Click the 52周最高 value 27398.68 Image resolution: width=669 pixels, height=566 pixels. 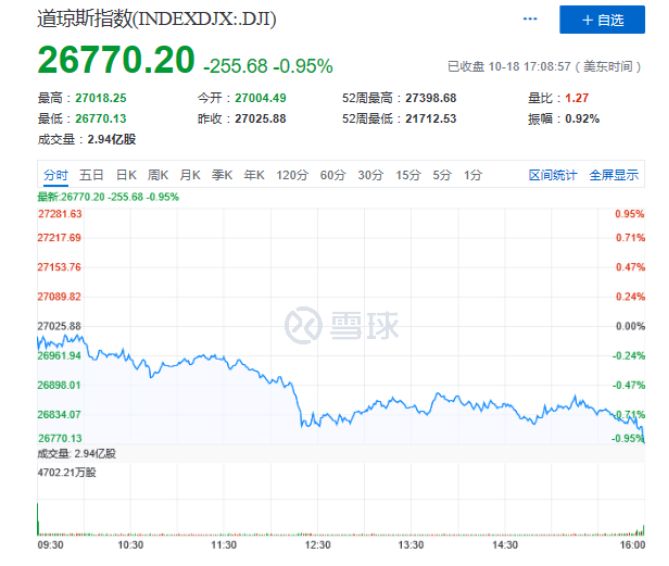(431, 98)
